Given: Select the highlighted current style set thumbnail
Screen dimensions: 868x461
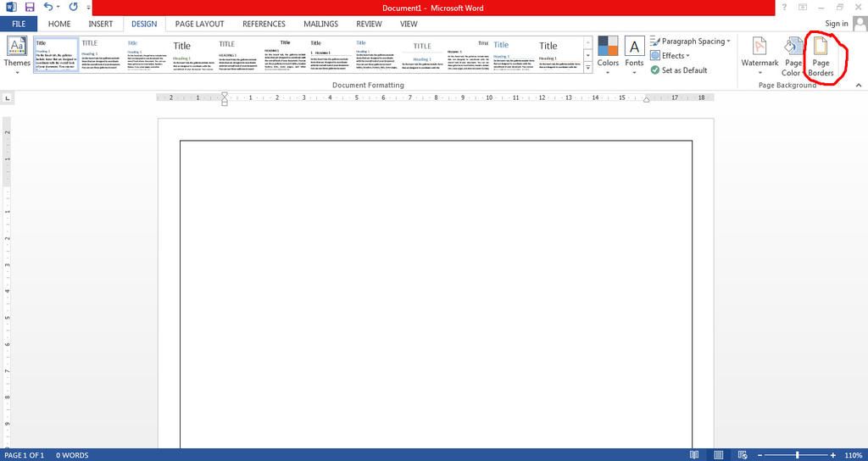Looking at the screenshot, I should click(x=57, y=55).
